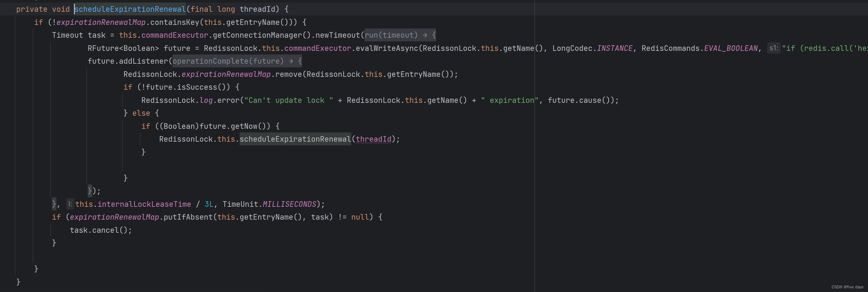Viewport: 868px width, 292px height.
Task: Click the addListener method call
Action: (143, 61)
